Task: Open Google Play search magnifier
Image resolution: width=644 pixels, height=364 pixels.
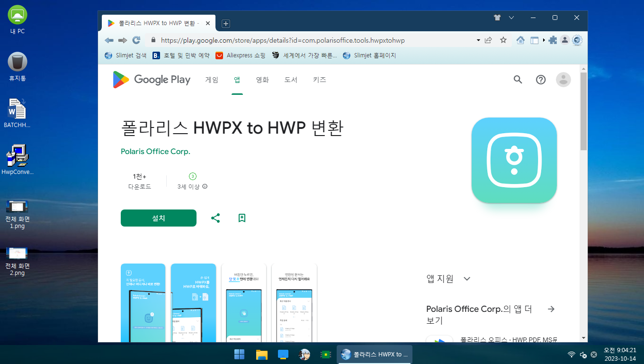Action: [518, 80]
